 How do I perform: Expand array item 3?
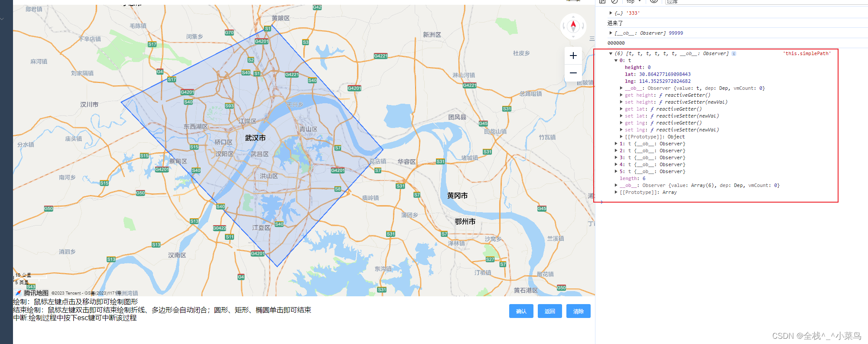click(616, 157)
